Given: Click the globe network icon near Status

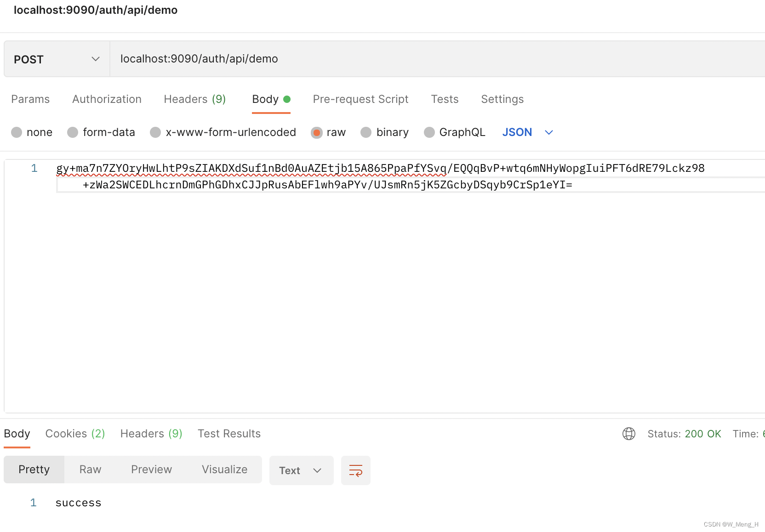Looking at the screenshot, I should pyautogui.click(x=628, y=434).
